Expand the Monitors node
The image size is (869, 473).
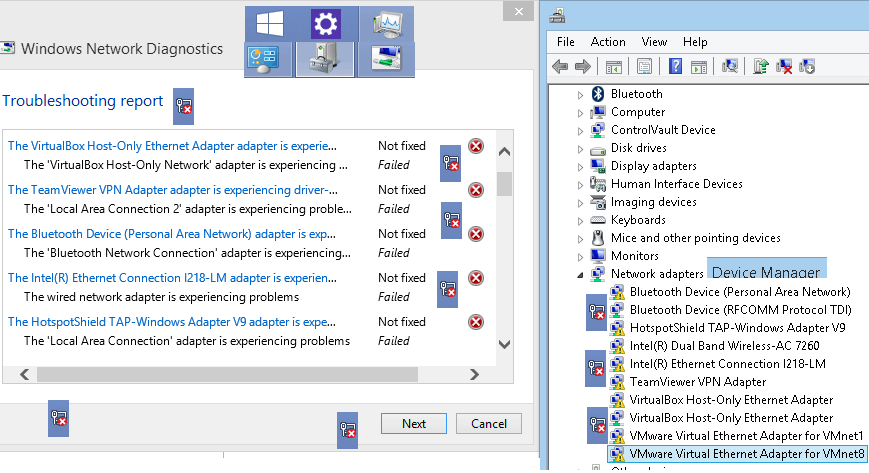[580, 257]
